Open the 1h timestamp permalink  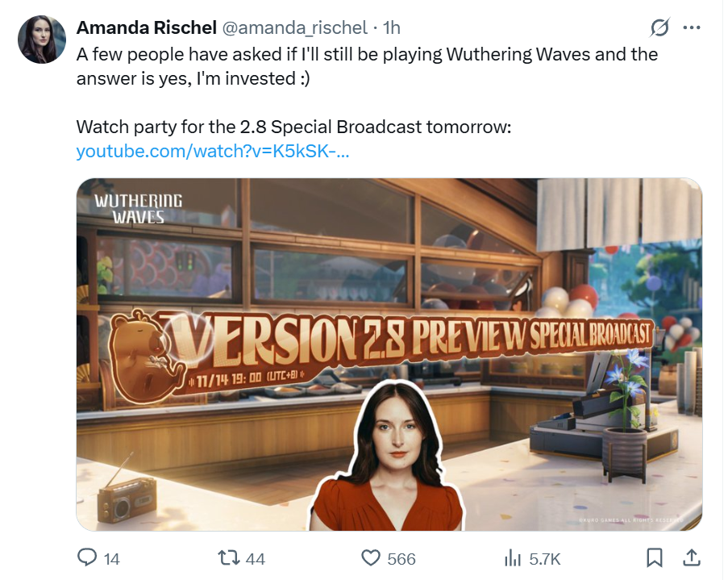click(391, 28)
